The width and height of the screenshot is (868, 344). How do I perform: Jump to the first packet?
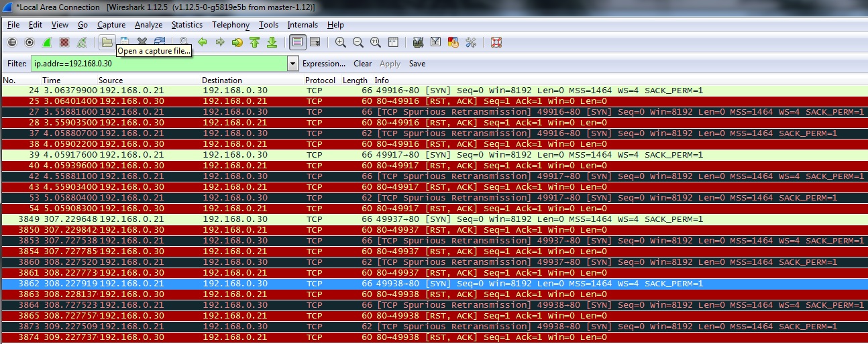click(254, 42)
